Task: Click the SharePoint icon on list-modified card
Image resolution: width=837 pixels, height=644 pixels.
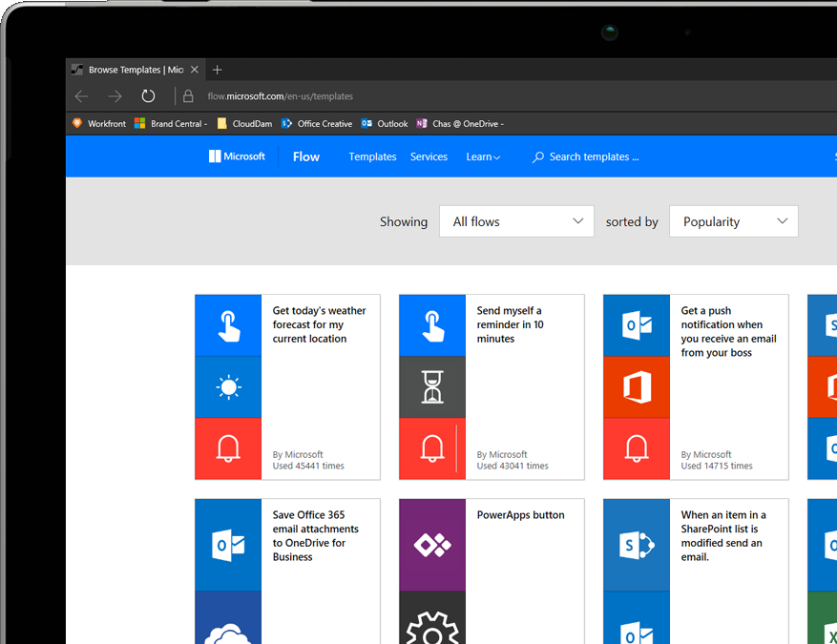Action: 637,545
